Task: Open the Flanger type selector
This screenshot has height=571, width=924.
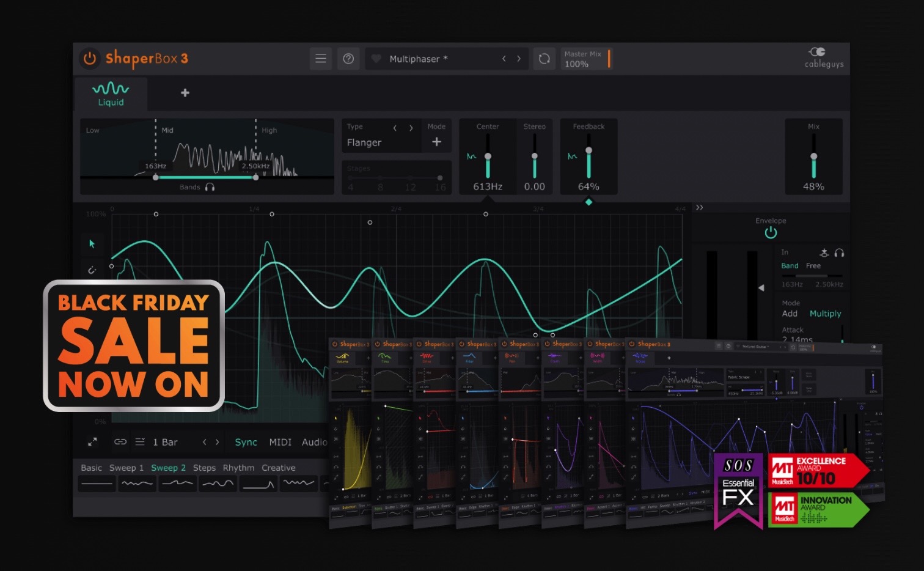Action: pos(364,142)
